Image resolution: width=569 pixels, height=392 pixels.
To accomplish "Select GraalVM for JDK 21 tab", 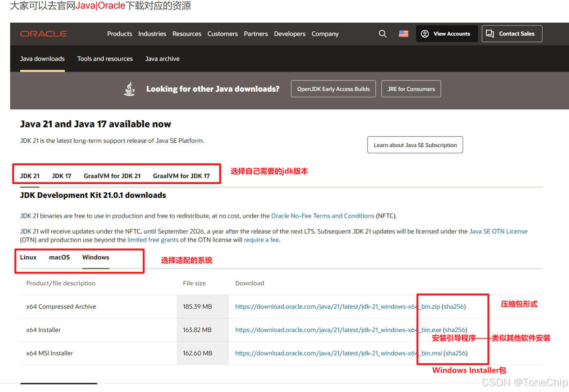I will tap(112, 176).
